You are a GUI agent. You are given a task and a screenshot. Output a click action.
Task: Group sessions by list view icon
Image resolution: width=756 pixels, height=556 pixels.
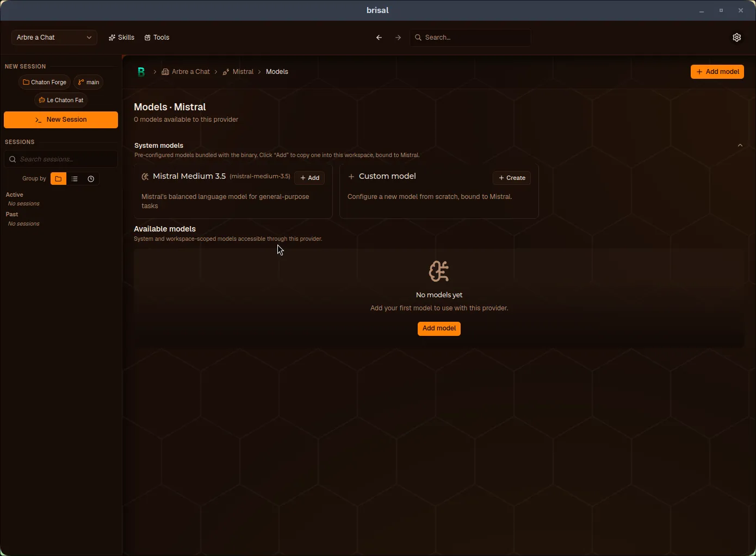75,179
